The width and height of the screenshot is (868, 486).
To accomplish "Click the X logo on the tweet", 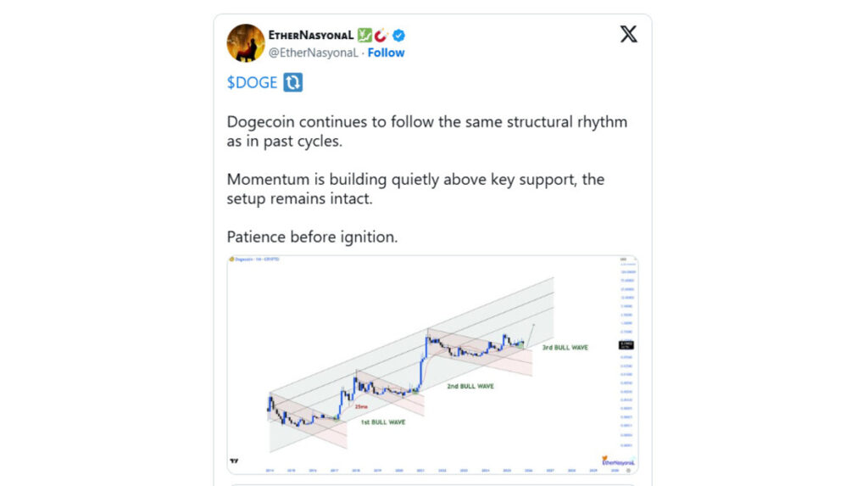I will point(628,35).
